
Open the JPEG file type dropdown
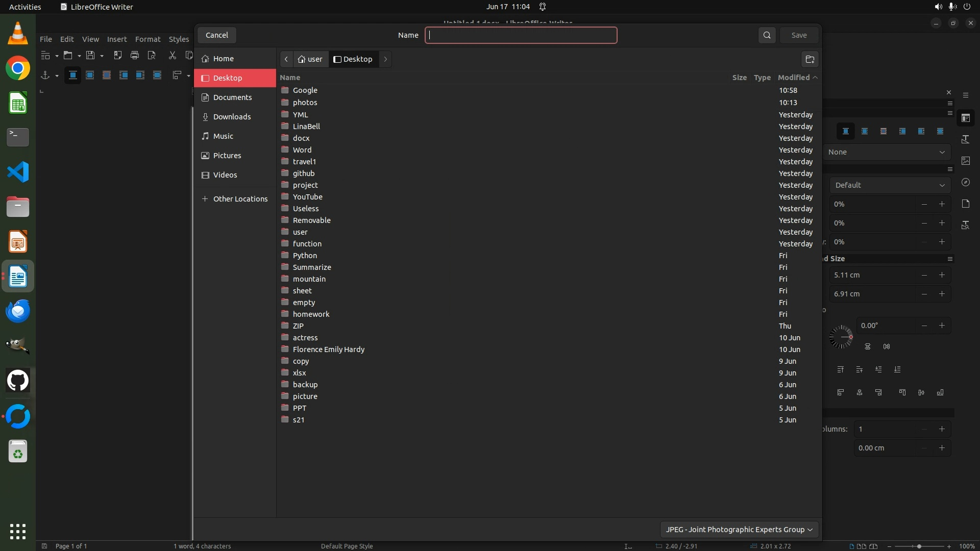739,530
